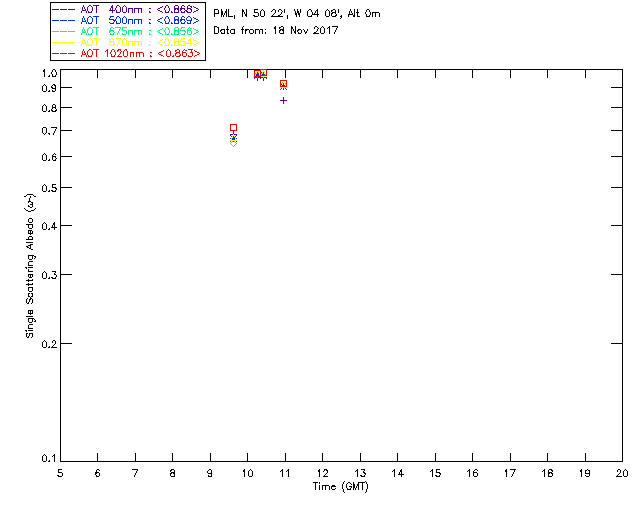Click x-axis tick label 15
This screenshot has width=640, height=512.
[x=435, y=473]
